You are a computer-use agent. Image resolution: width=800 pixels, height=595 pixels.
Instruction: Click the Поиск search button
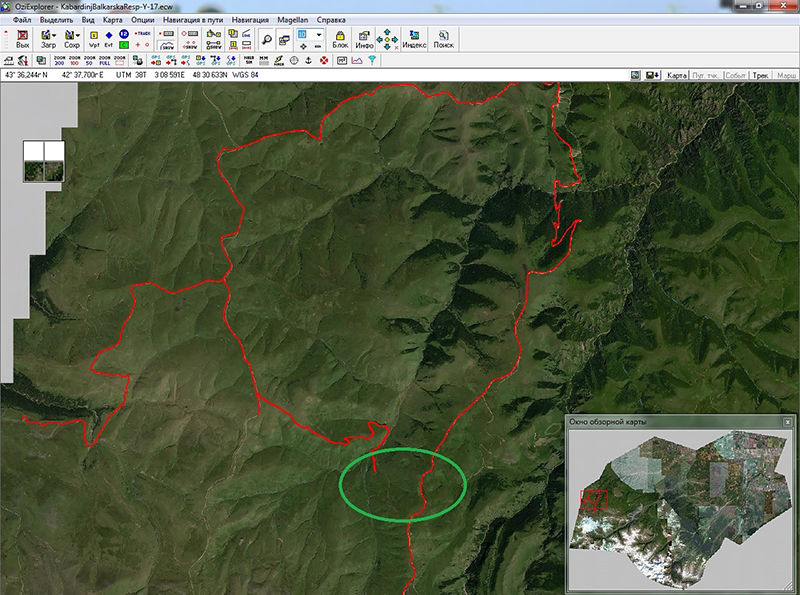point(443,39)
